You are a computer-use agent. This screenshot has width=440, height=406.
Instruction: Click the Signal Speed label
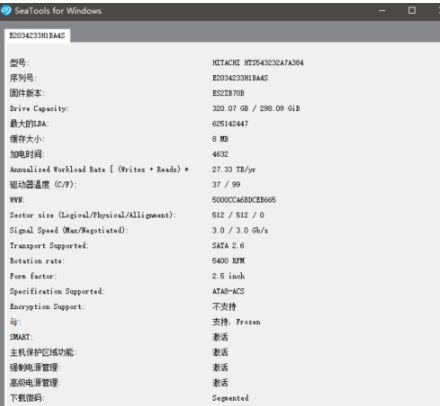click(x=69, y=230)
